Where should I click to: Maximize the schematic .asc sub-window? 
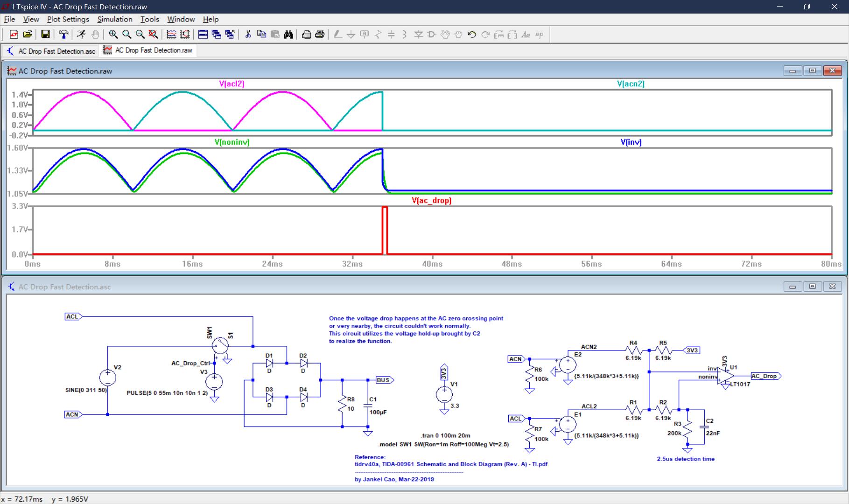pos(812,287)
